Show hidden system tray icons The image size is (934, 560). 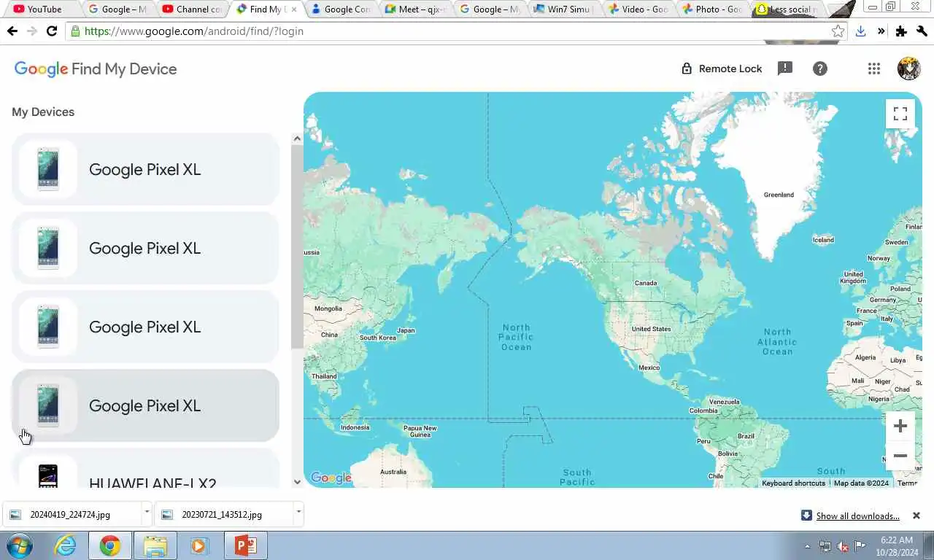[807, 546]
